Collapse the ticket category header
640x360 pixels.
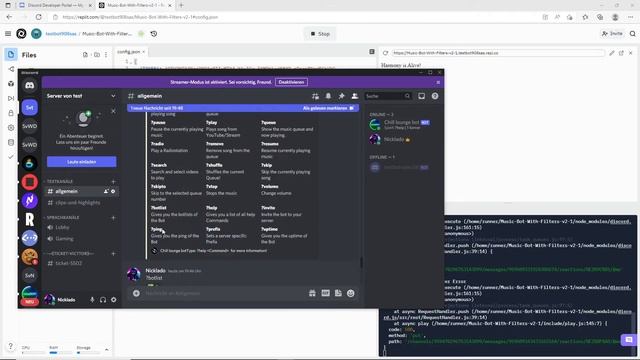(69, 253)
